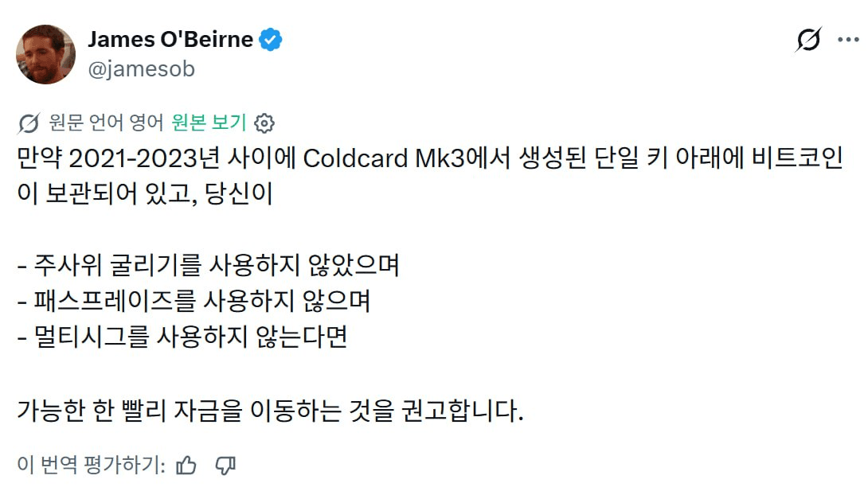The image size is (868, 495).
Task: Click the 패스프레이즈 bullet line
Action: 194,301
